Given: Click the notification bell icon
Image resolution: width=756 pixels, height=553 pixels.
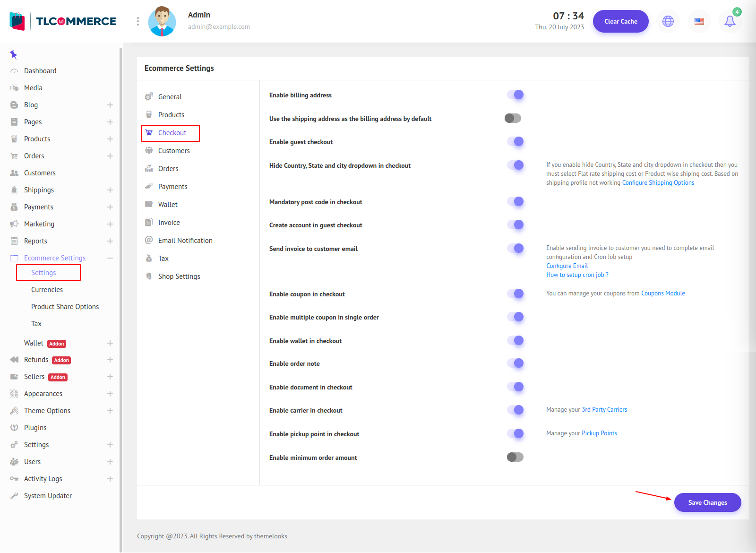Looking at the screenshot, I should [730, 21].
